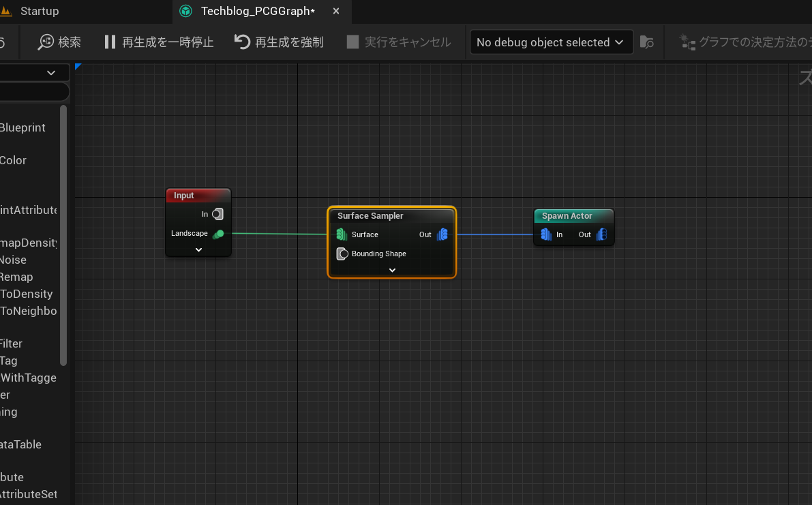Expand the Surface Sampler node's extra pins
This screenshot has height=505, width=812.
pos(392,270)
